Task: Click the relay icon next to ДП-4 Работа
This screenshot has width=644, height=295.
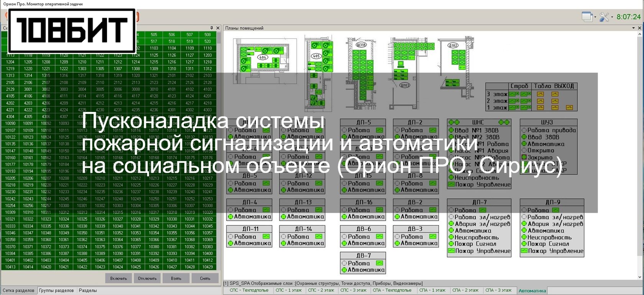Action: 266,210
